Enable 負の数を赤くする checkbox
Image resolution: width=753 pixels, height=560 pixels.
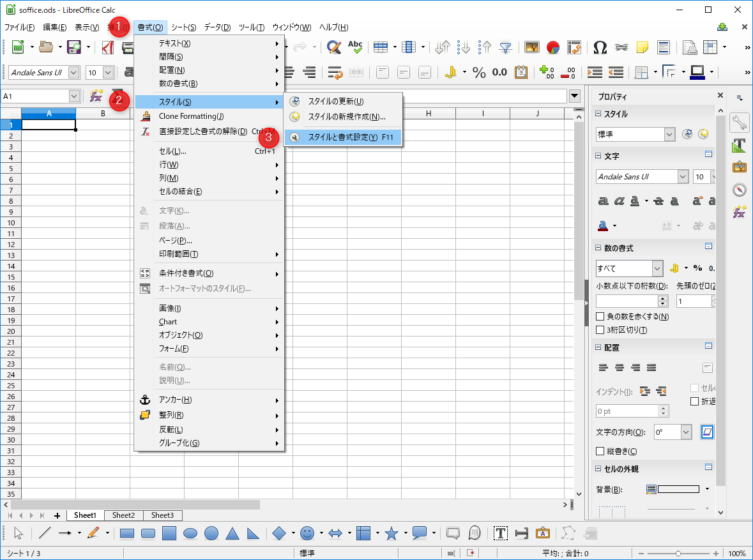tap(600, 317)
